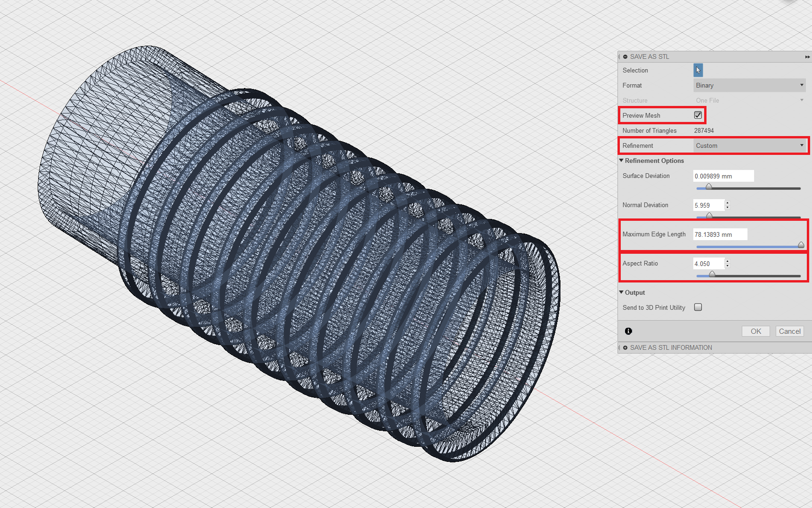
Task: Decrease Aspect Ratio with down stepper
Action: (x=727, y=266)
